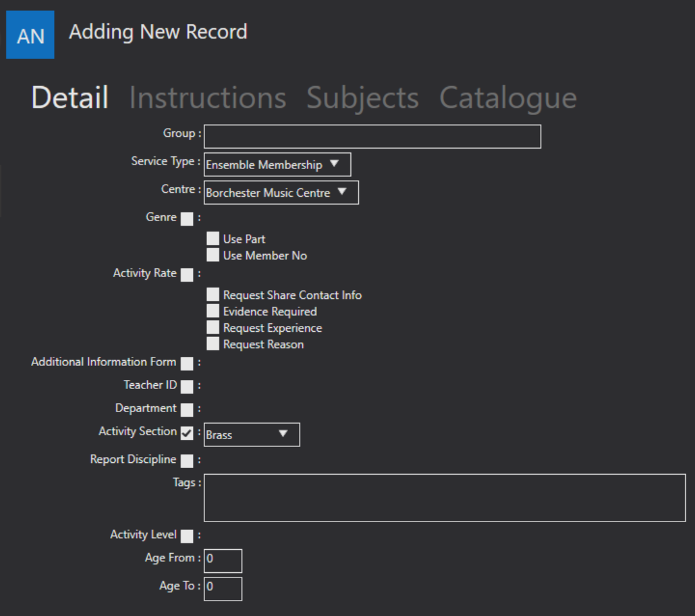Click the blue AN record icon
695x616 pixels.
30,35
